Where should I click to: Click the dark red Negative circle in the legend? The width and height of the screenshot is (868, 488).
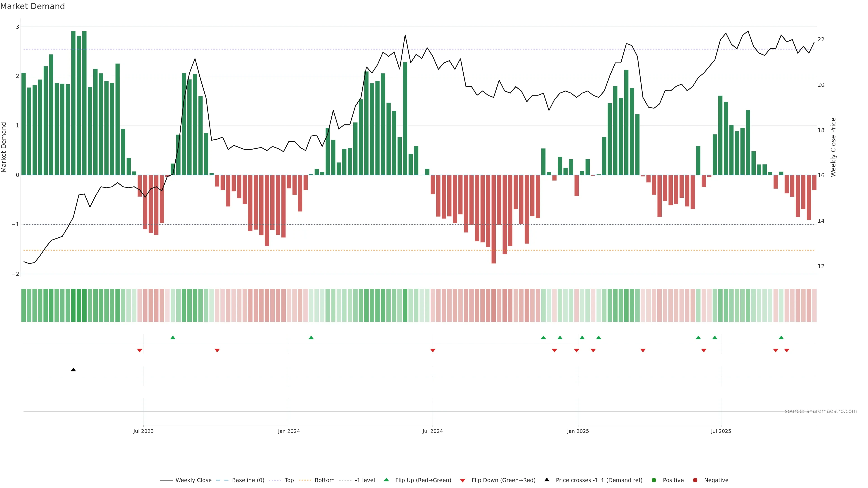(695, 480)
